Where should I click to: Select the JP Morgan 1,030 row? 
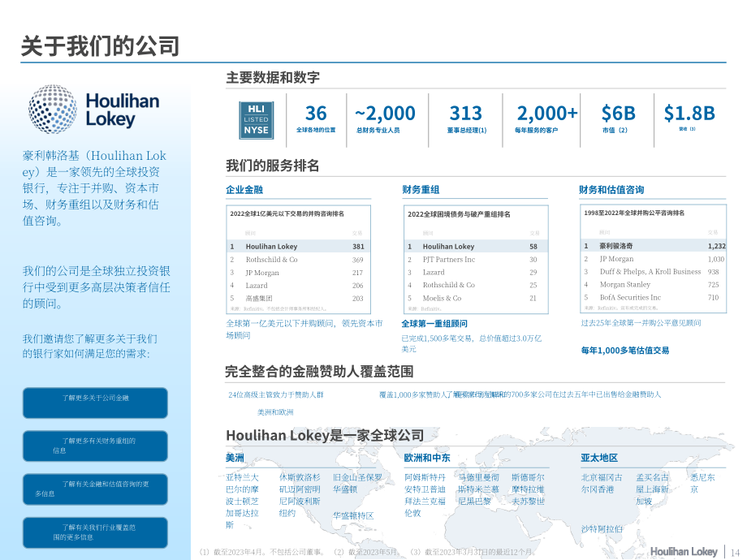(x=654, y=259)
